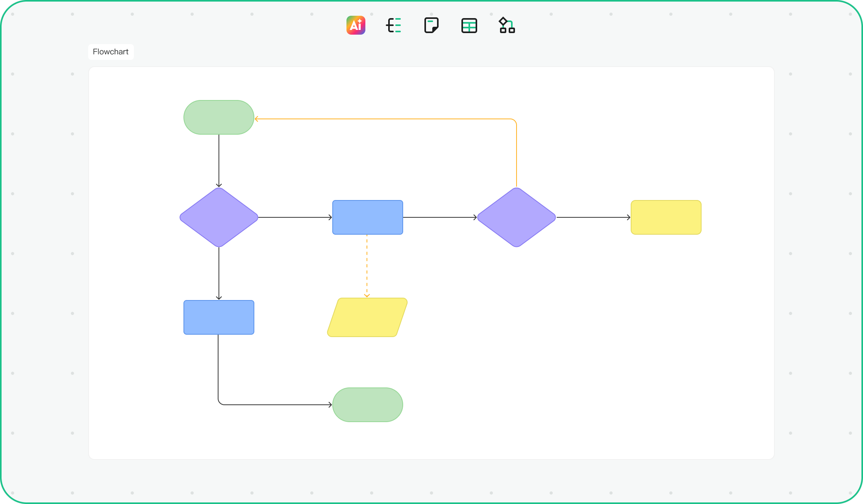Click the Flowchart title label
The height and width of the screenshot is (504, 863).
point(111,52)
